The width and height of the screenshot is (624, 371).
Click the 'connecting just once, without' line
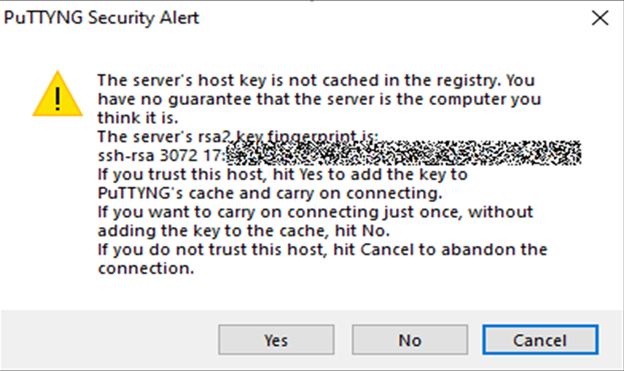click(315, 212)
